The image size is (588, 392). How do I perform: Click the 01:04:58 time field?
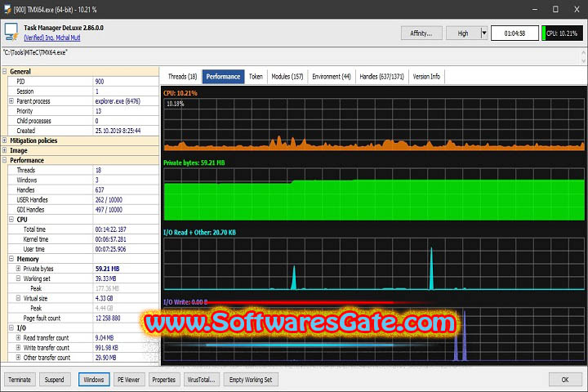point(514,33)
